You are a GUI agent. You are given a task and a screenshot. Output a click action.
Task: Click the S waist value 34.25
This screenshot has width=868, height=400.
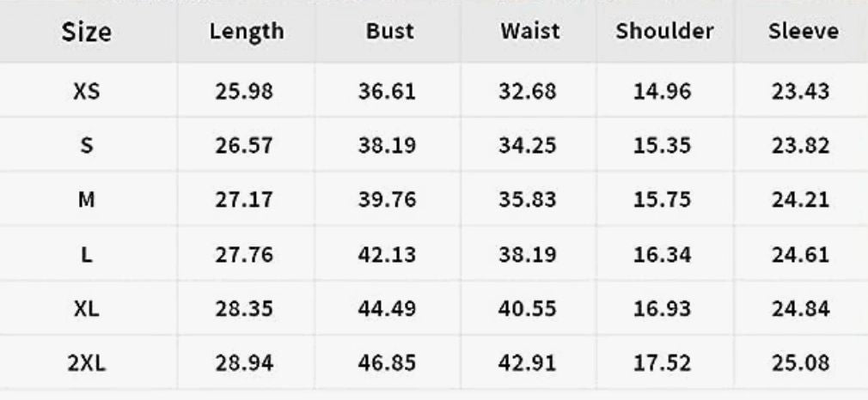(528, 146)
